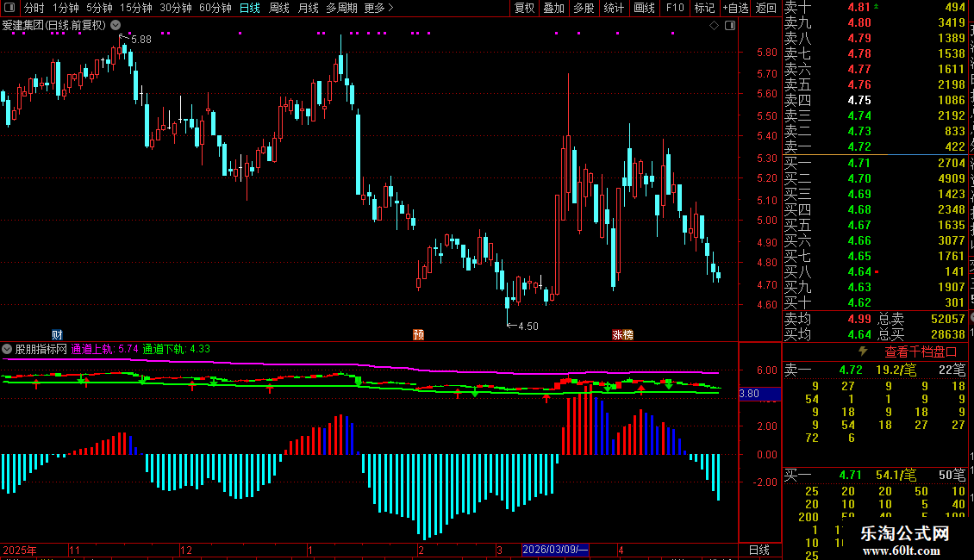Click the 卖一 ask price 4.72
This screenshot has width=974, height=560.
pyautogui.click(x=859, y=146)
